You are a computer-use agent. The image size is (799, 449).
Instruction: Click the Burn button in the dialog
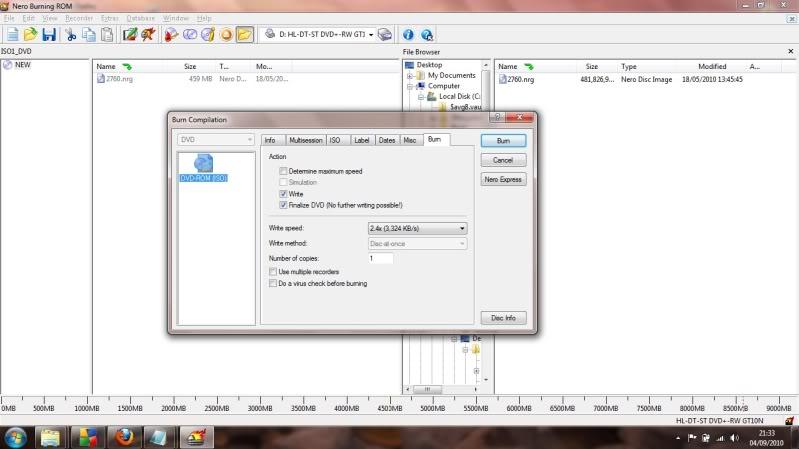pos(503,141)
